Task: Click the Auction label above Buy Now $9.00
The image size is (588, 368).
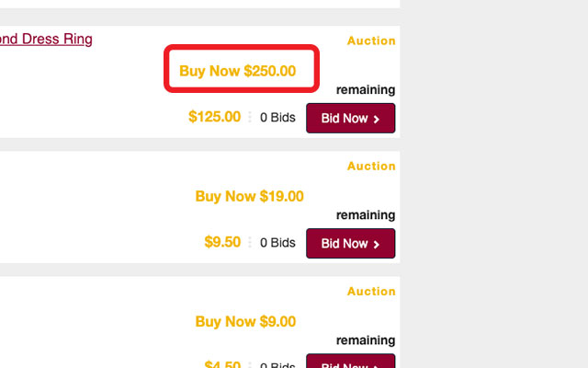Action: point(371,292)
